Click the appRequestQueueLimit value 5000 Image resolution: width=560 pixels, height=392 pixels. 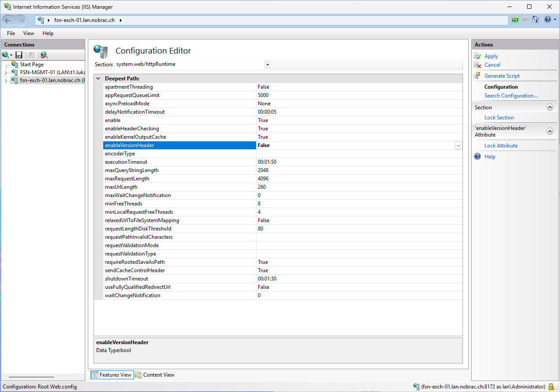point(263,95)
